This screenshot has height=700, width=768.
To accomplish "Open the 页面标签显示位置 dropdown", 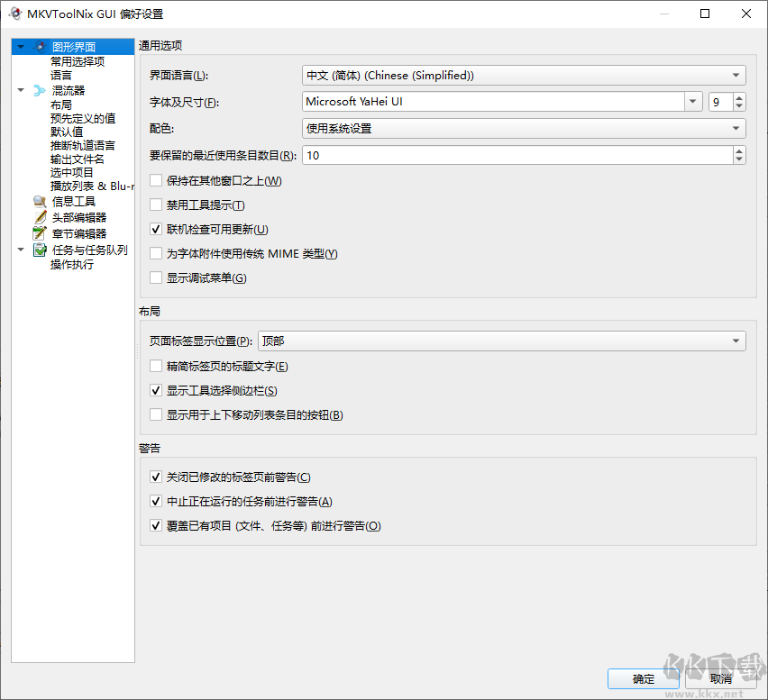I will [501, 341].
